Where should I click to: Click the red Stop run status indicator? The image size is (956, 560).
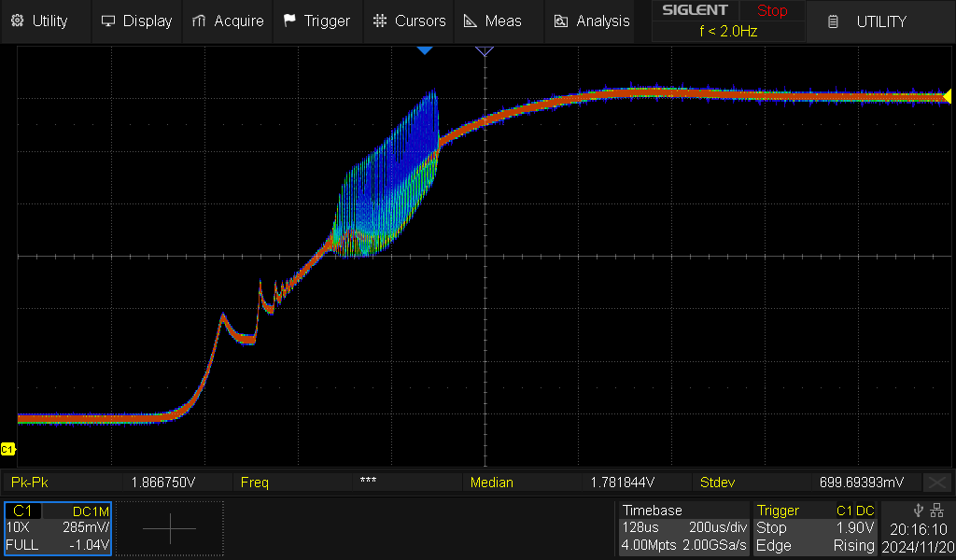click(772, 11)
